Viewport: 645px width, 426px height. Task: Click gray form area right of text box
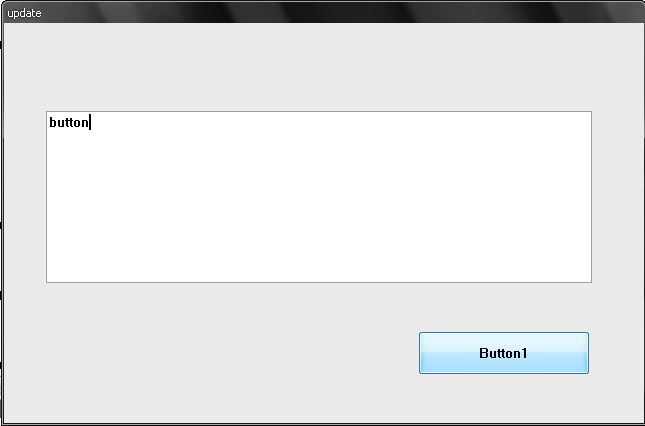click(x=617, y=197)
